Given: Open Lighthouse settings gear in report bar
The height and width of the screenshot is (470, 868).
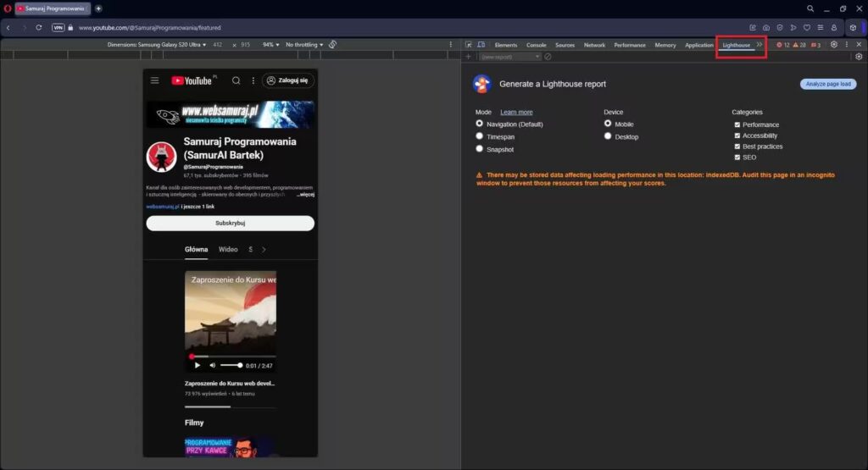Looking at the screenshot, I should pyautogui.click(x=859, y=57).
